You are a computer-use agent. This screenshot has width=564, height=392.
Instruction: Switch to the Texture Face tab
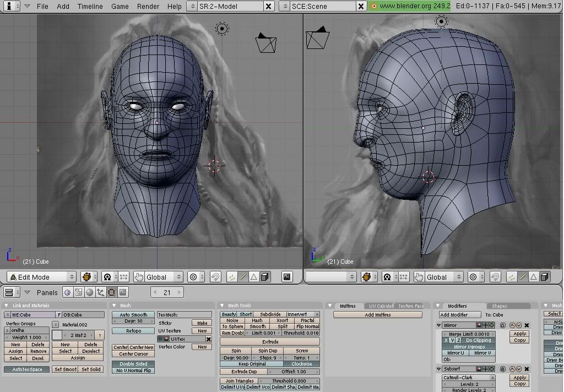(411, 306)
